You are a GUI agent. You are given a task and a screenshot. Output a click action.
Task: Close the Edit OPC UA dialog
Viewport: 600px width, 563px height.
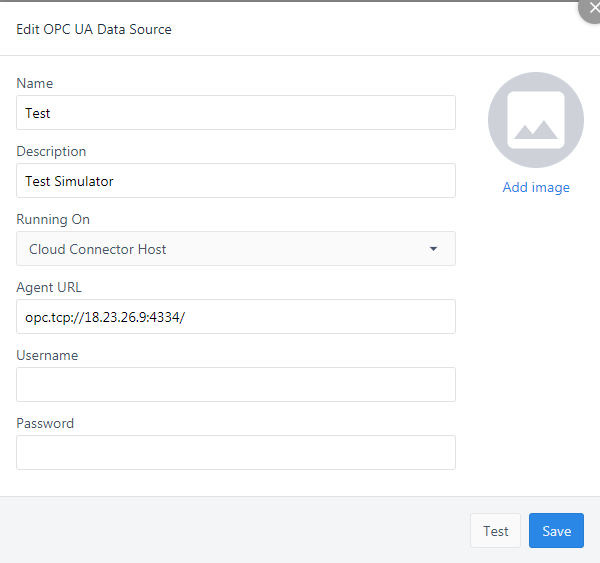pyautogui.click(x=593, y=6)
